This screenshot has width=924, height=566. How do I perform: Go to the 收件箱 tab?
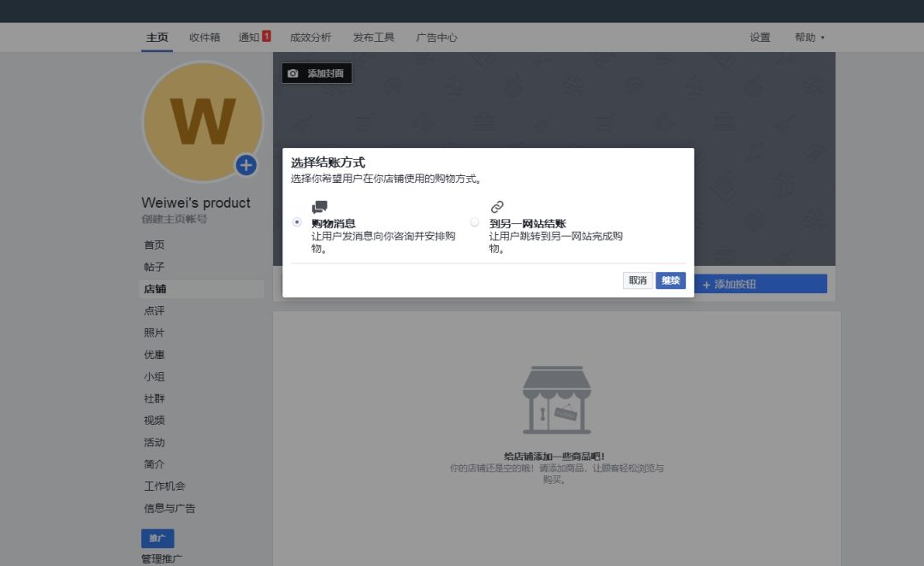point(204,38)
